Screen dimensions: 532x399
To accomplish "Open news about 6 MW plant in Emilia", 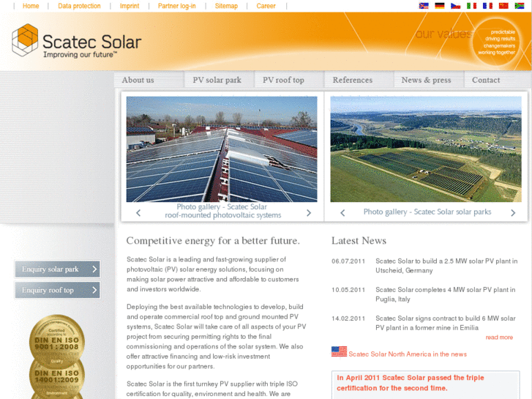I will pos(446,323).
